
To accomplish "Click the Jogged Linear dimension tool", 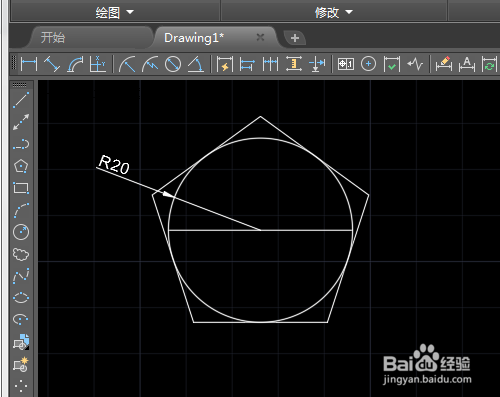I will [415, 64].
